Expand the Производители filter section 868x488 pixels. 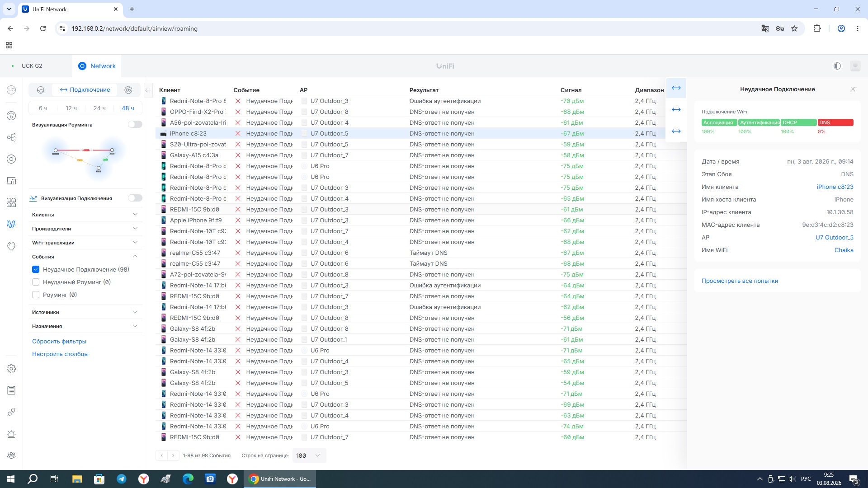pos(85,229)
